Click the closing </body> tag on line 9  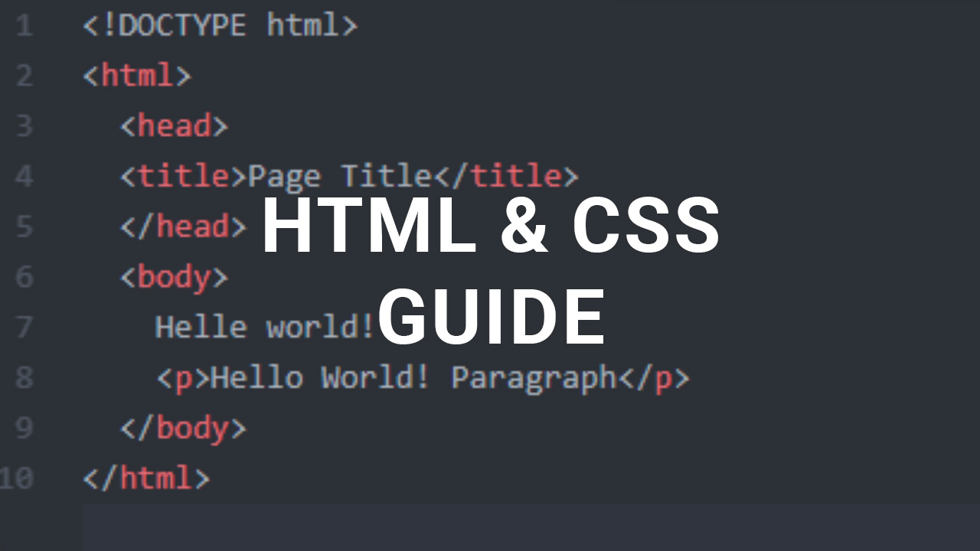pyautogui.click(x=182, y=428)
